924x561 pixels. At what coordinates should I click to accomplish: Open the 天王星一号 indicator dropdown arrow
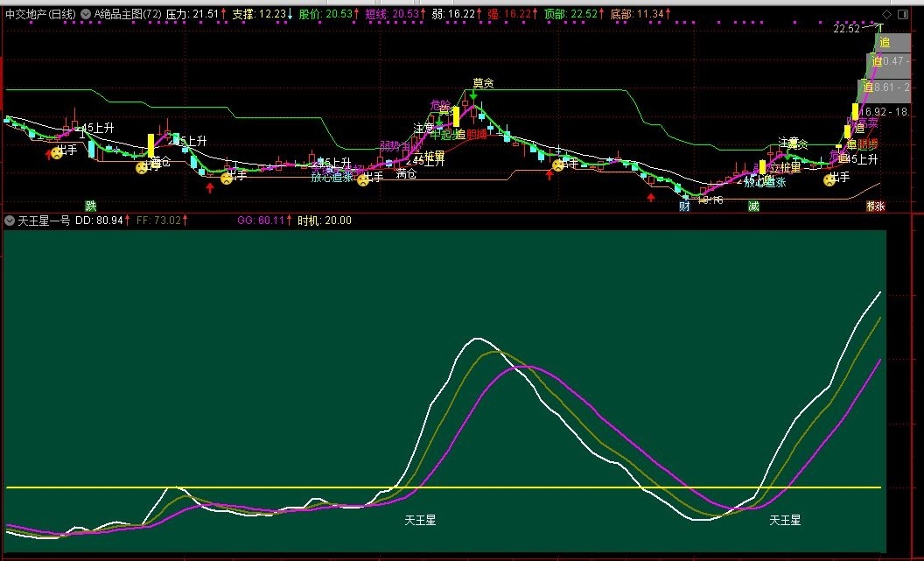coord(10,221)
